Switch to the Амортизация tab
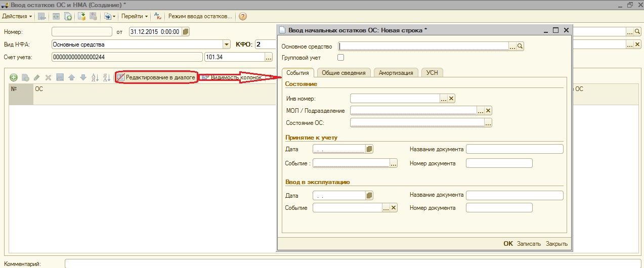644x268 pixels. click(396, 73)
